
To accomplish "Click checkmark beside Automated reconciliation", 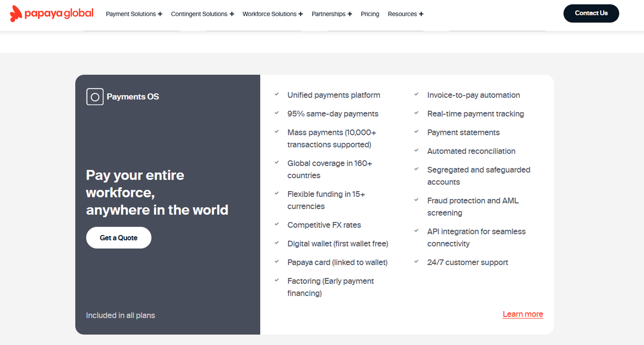I will (x=416, y=150).
